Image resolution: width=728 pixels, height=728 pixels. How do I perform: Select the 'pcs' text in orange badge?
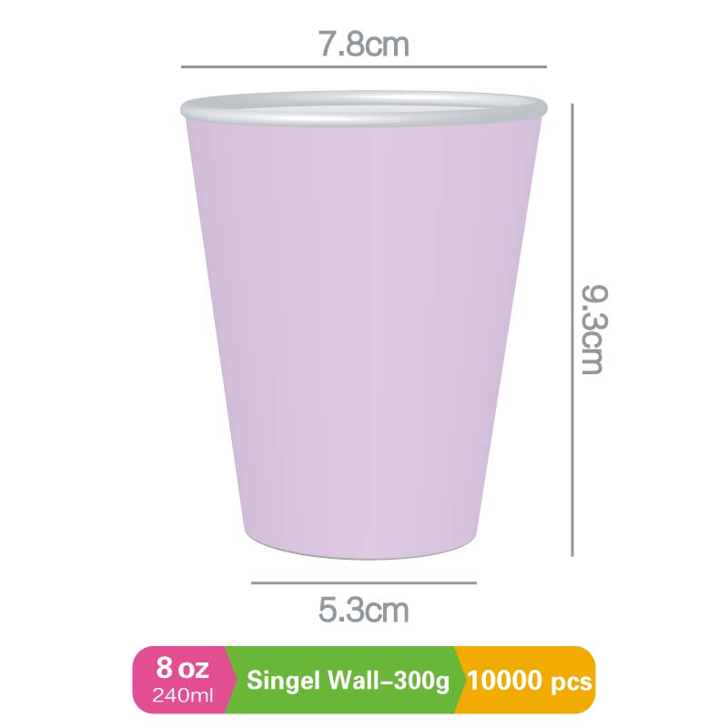click(x=571, y=682)
